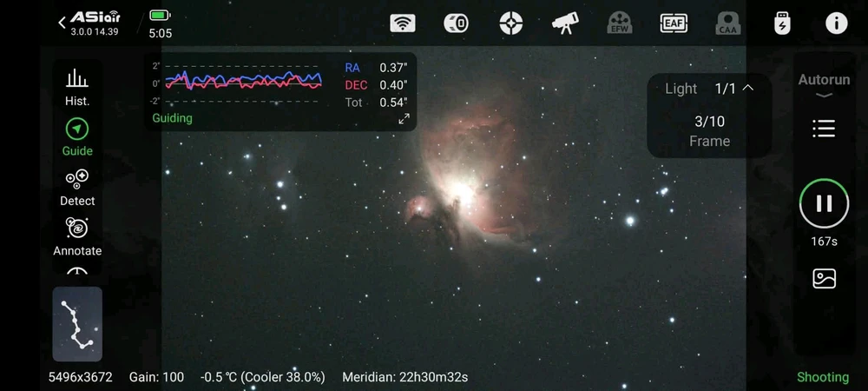The height and width of the screenshot is (391, 868).
Task: Collapse the Light 1/1 frame panel
Action: pos(748,88)
